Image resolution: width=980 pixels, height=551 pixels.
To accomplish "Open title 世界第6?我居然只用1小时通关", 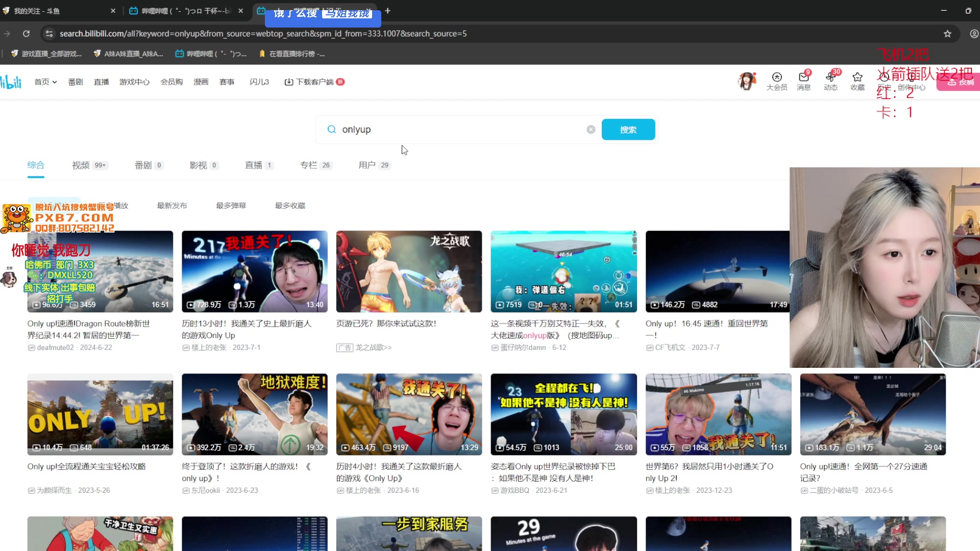I will tap(709, 472).
